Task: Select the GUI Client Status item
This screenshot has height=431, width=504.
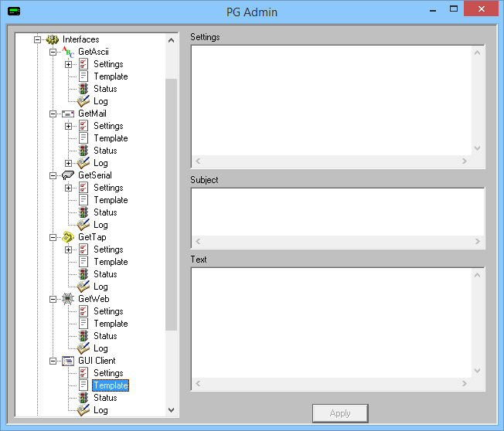Action: point(105,398)
